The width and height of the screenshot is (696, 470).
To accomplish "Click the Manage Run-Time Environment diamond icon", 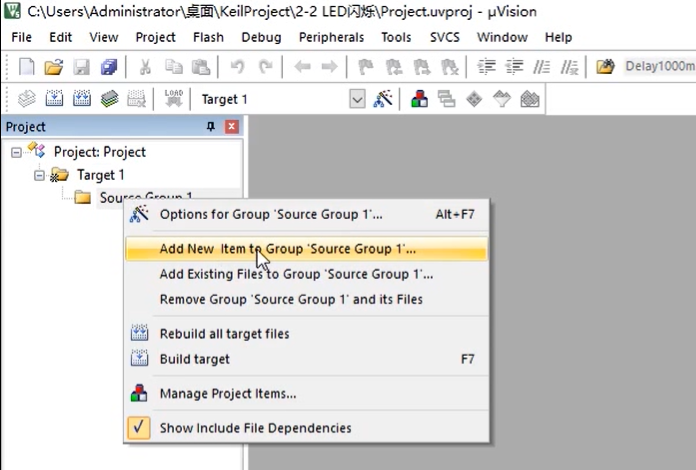I will click(x=474, y=99).
